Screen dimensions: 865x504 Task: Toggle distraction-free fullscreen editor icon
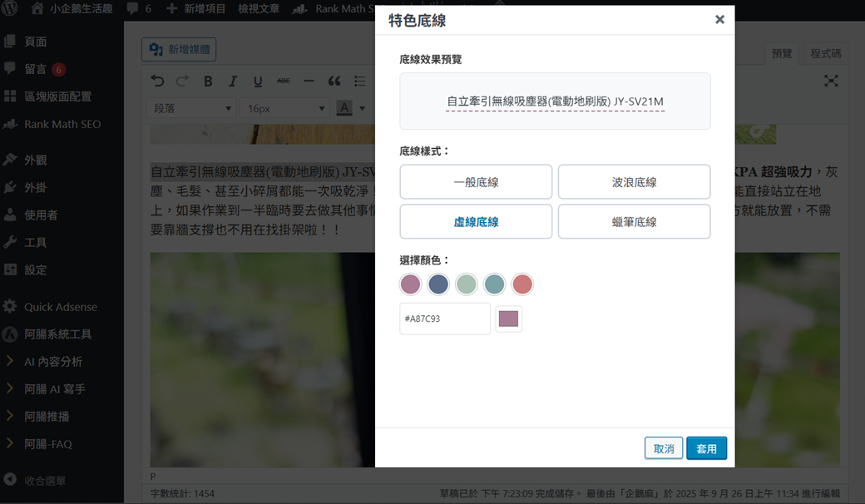point(831,81)
